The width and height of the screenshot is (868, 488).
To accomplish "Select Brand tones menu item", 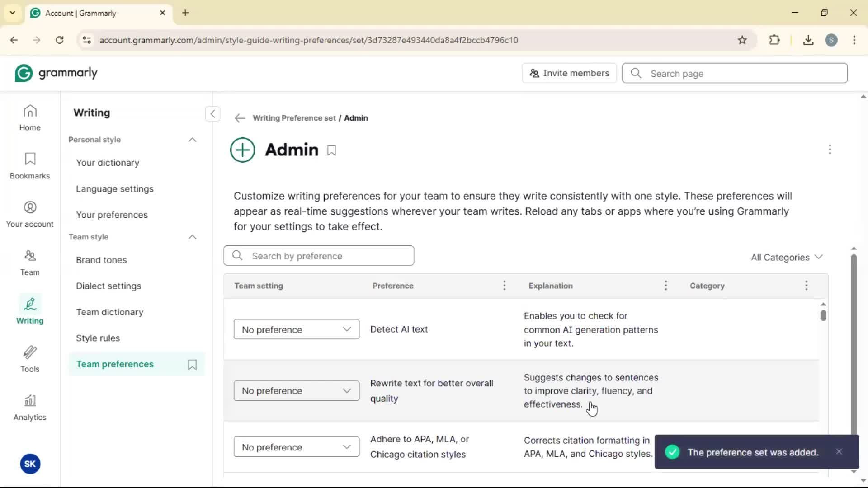I will [x=101, y=260].
